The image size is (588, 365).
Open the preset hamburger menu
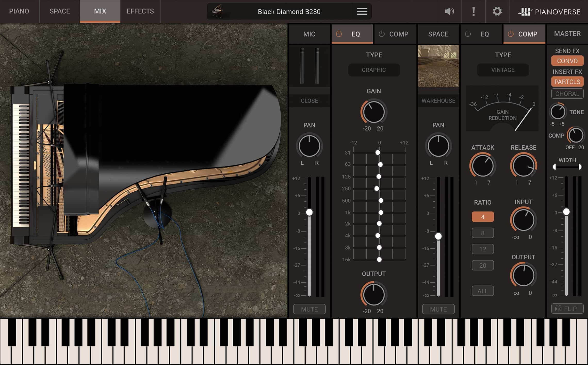[x=362, y=11]
